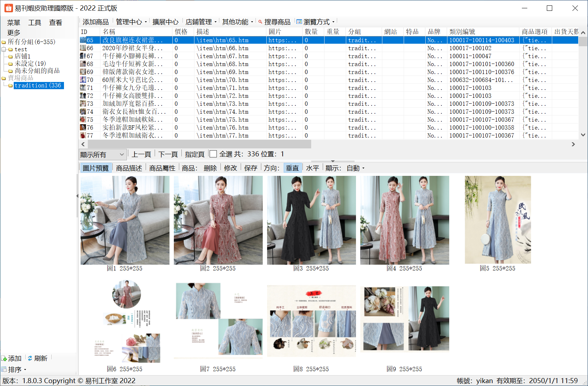Go to 下一頁 of the product list

168,155
